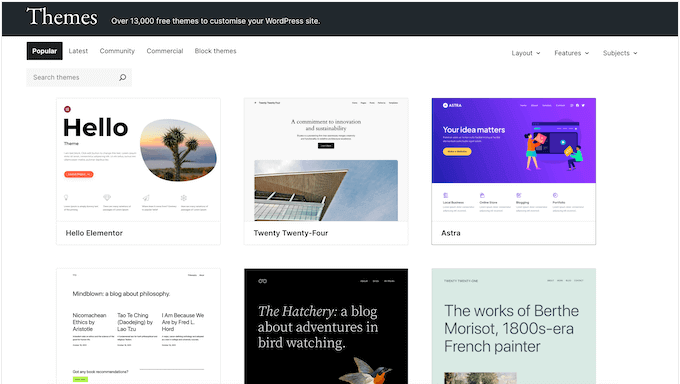Viewport: 680px width, 384px height.
Task: Switch to Block themes tab
Action: pyautogui.click(x=216, y=51)
